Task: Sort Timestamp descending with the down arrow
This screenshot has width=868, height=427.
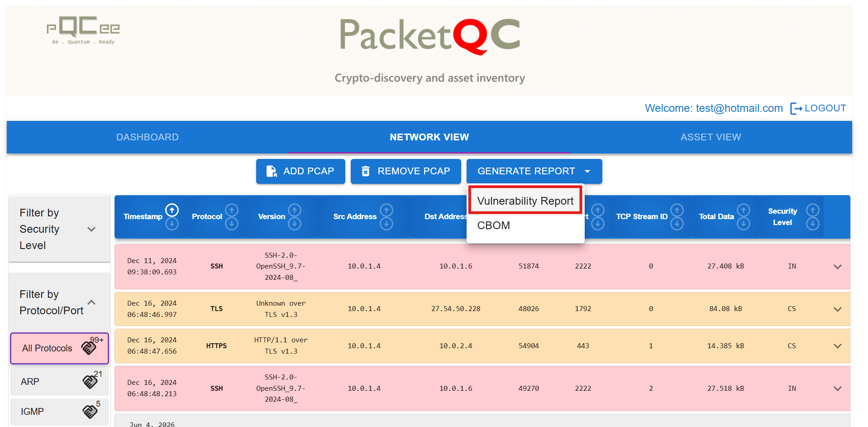Action: point(172,224)
